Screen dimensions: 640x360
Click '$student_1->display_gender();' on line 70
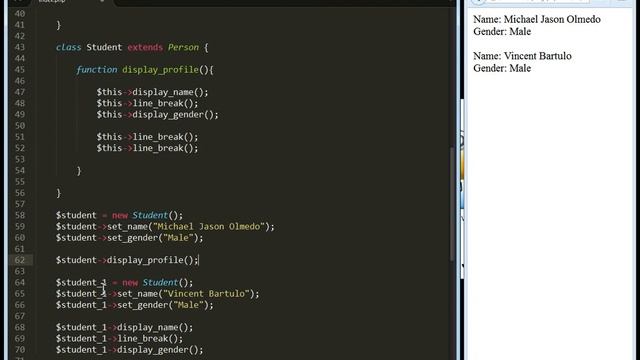click(130, 350)
